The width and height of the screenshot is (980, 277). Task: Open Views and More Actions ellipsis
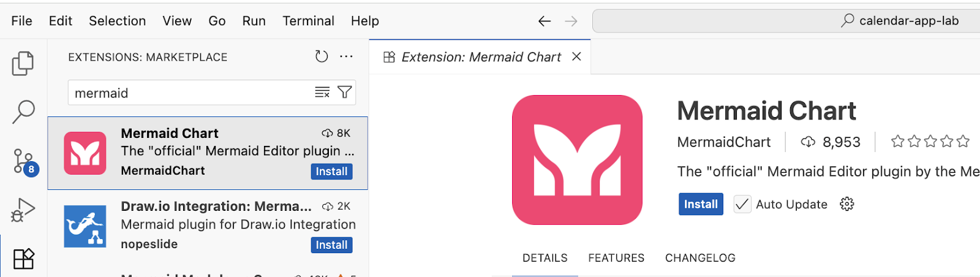tap(347, 57)
